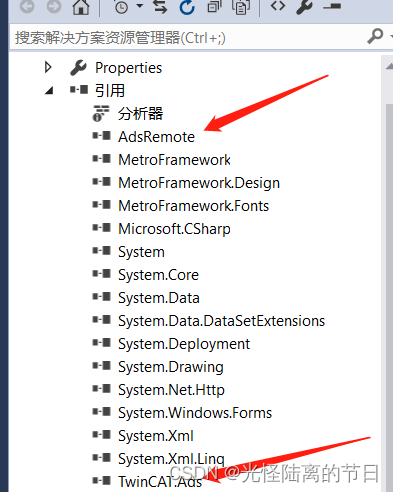The image size is (393, 492).
Task: Click the pending changes filter clock icon
Action: tap(121, 7)
